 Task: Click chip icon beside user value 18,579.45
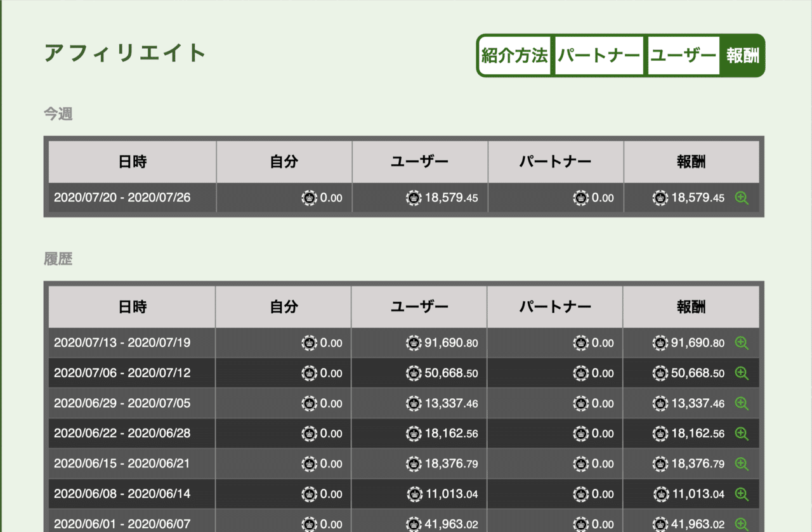[x=414, y=198]
